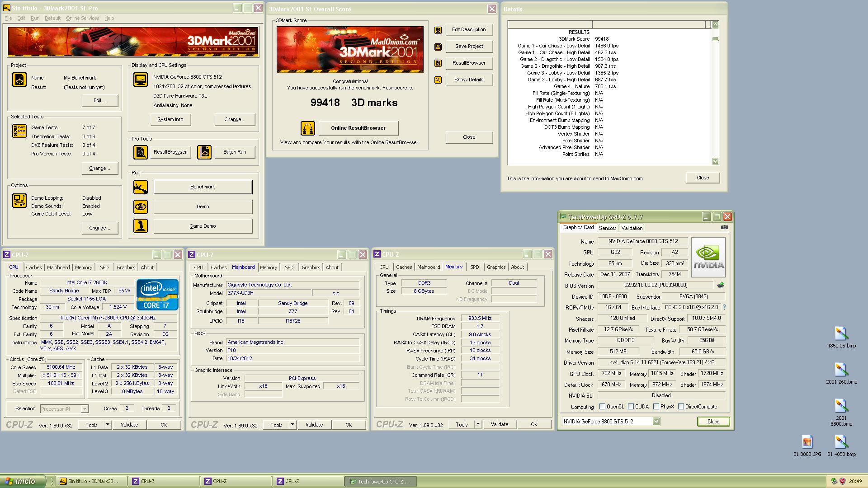Click the ResultBrowser magnifier icon in Pro Tools
Screen dimensions: 868x488
[x=141, y=152]
